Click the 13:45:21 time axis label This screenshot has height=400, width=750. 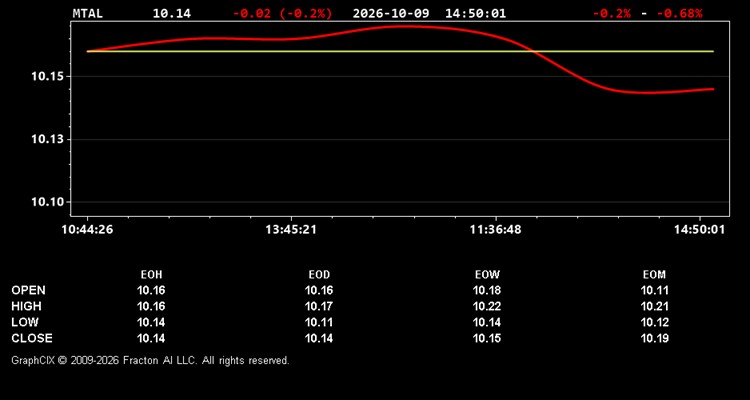click(291, 230)
